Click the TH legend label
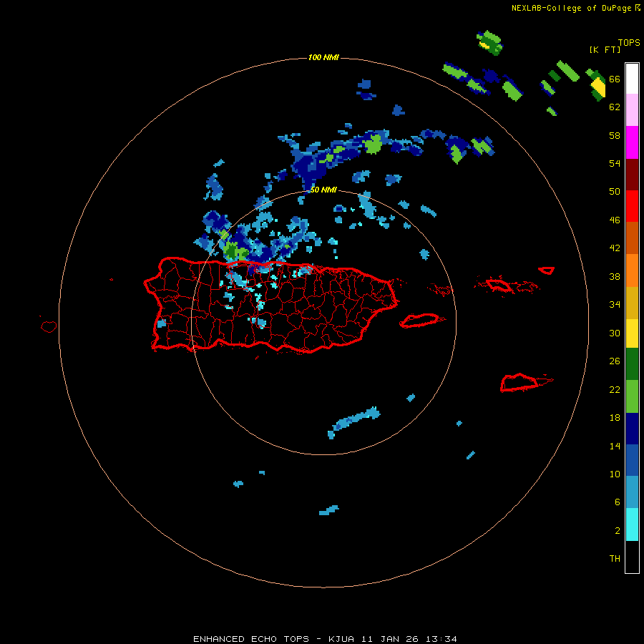 click(x=615, y=558)
